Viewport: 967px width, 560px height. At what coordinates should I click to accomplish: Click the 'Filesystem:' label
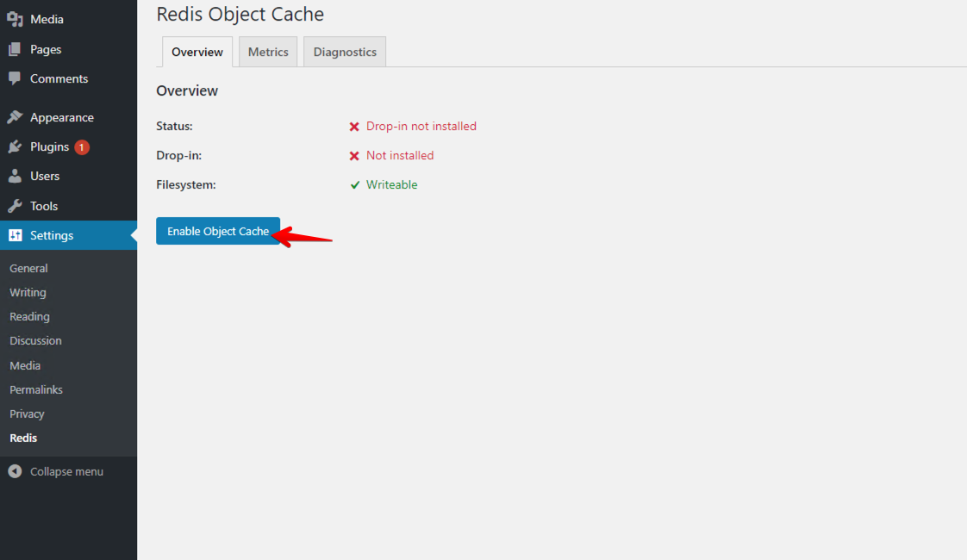186,185
